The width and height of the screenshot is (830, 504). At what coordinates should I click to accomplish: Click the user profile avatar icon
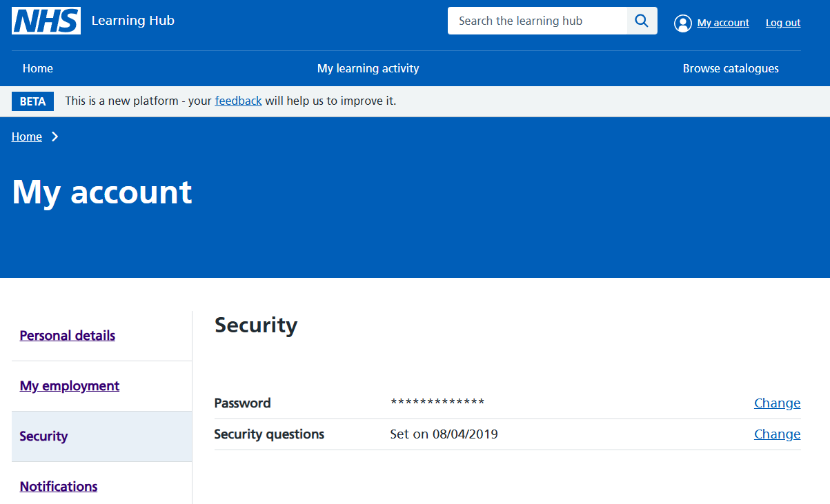tap(682, 23)
